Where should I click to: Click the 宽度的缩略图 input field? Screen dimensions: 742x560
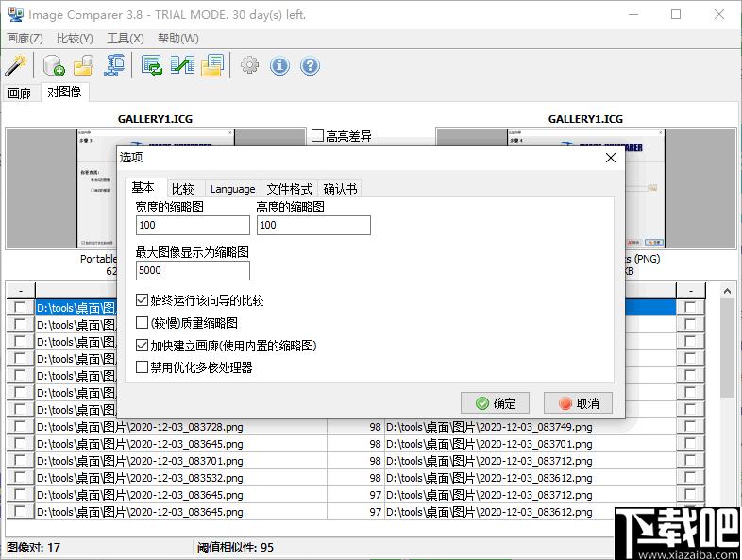coord(193,225)
